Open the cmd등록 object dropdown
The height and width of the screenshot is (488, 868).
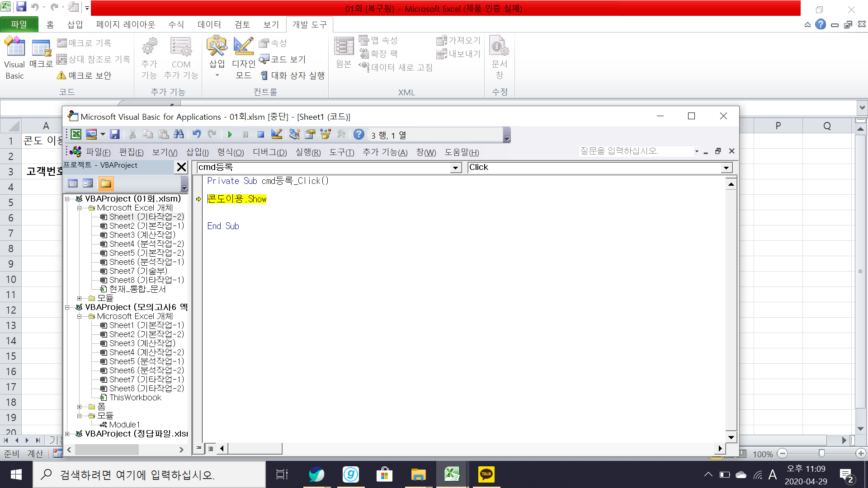[455, 168]
